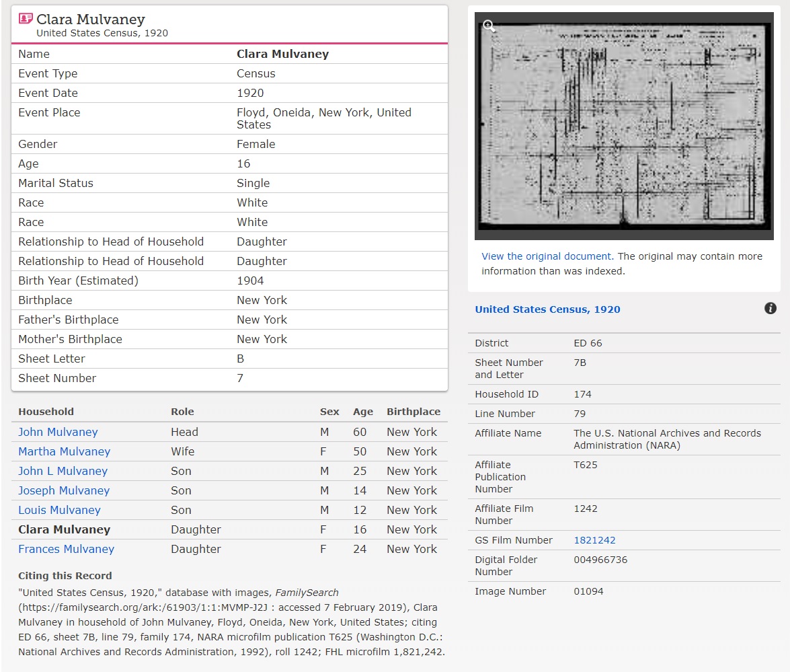790x672 pixels.
Task: Click the Affiliate Name NARA text
Action: tap(667, 439)
